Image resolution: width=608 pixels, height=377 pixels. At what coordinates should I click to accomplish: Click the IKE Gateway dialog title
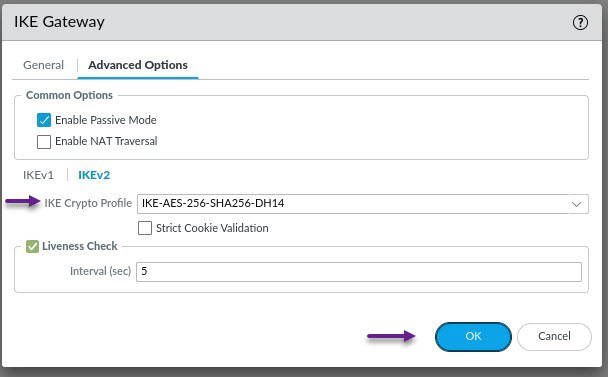(59, 22)
